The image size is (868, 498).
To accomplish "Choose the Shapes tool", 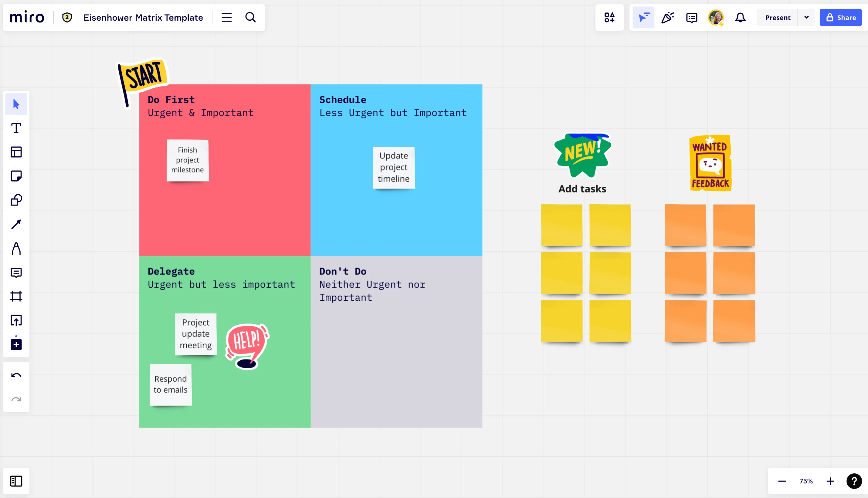I will [x=16, y=200].
